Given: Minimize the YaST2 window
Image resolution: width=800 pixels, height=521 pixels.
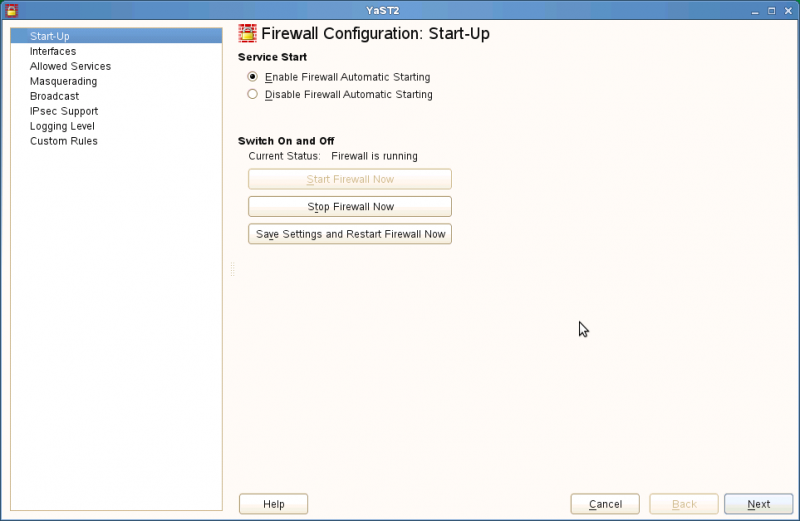Looking at the screenshot, I should (755, 11).
